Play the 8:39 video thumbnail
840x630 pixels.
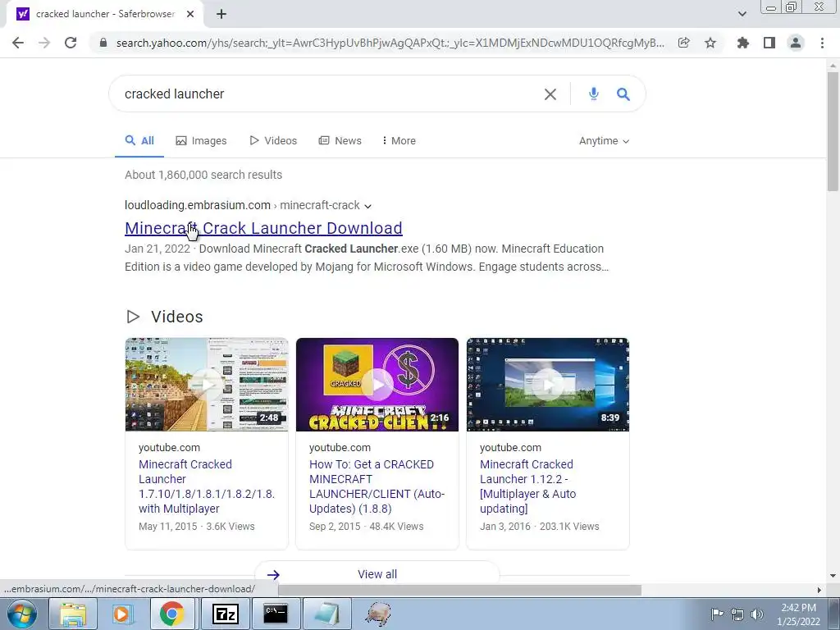coord(547,385)
